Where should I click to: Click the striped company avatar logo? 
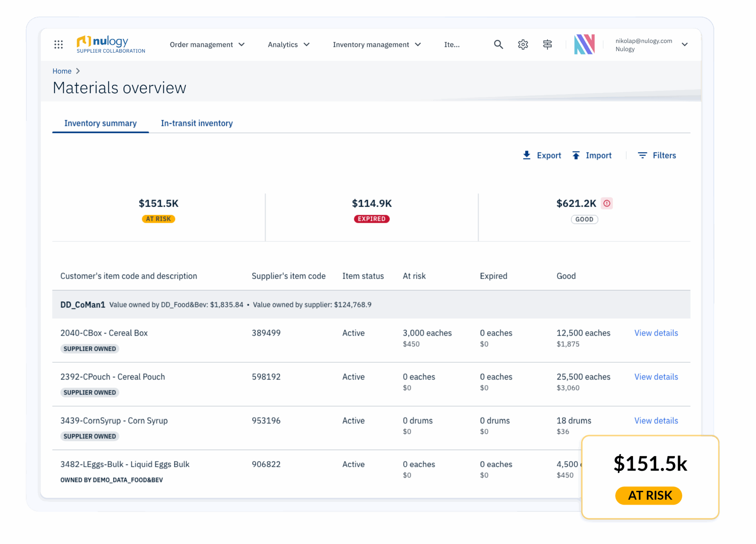point(584,44)
